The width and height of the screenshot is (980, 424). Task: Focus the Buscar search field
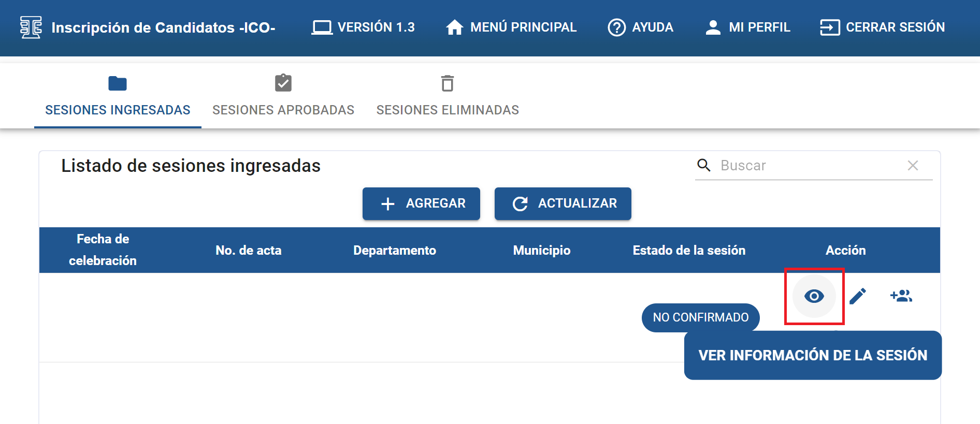(x=808, y=166)
